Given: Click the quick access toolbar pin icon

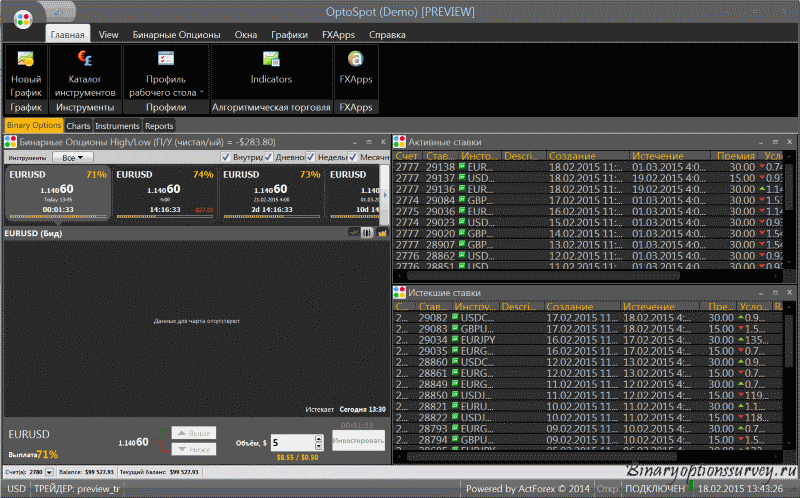Looking at the screenshot, I should 57,11.
